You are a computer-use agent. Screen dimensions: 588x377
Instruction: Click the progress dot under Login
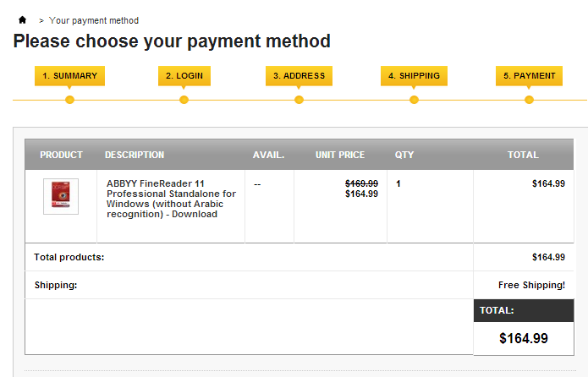(184, 100)
